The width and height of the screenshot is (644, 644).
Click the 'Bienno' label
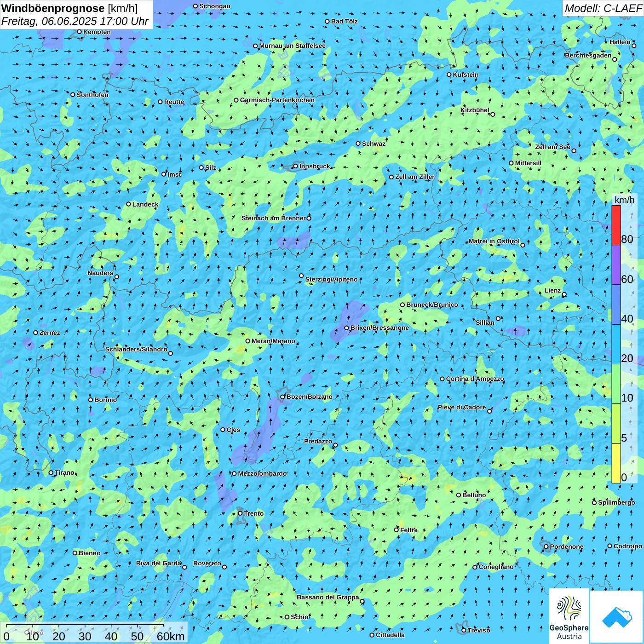(89, 553)
